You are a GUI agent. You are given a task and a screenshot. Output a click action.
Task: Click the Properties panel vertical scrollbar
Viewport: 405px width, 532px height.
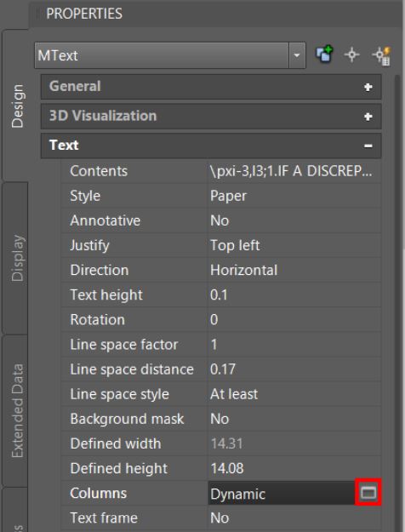396,303
